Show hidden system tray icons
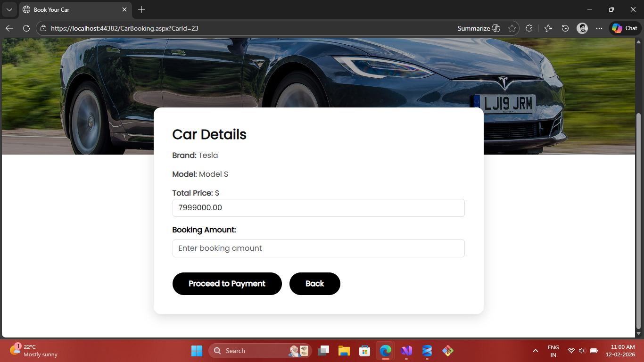This screenshot has height=362, width=644. point(535,351)
